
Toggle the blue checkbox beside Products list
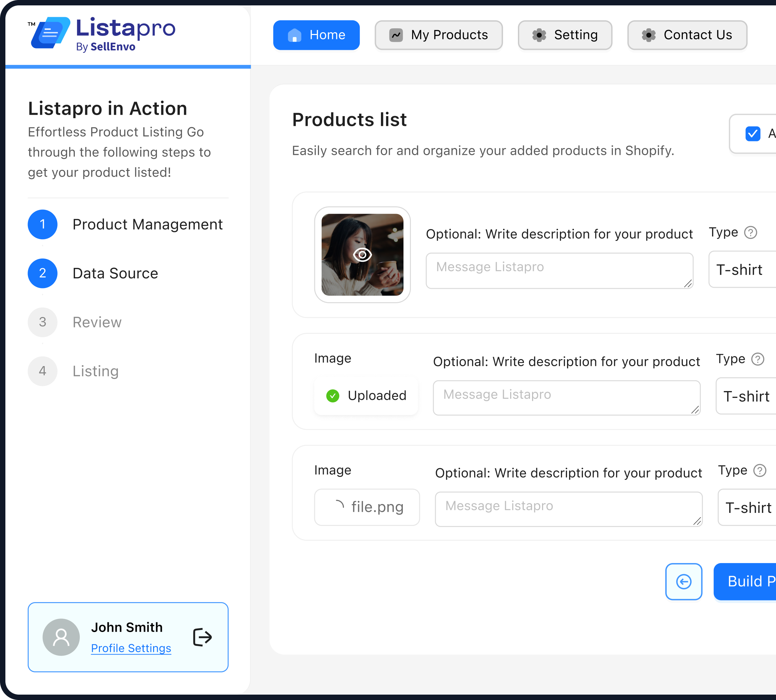pos(752,134)
